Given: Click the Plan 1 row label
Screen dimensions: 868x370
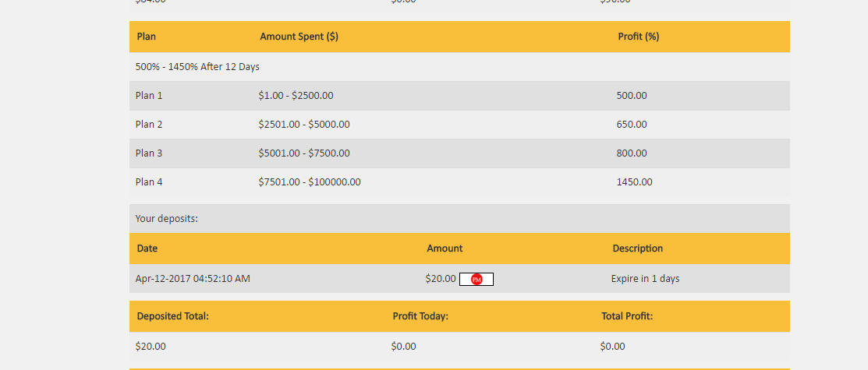Looking at the screenshot, I should point(149,96).
